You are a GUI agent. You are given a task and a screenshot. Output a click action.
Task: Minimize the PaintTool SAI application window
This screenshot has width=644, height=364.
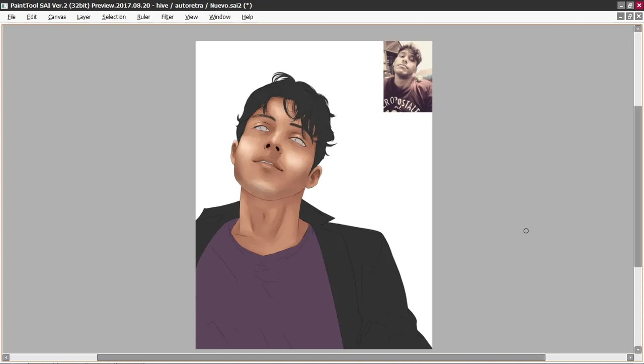621,6
